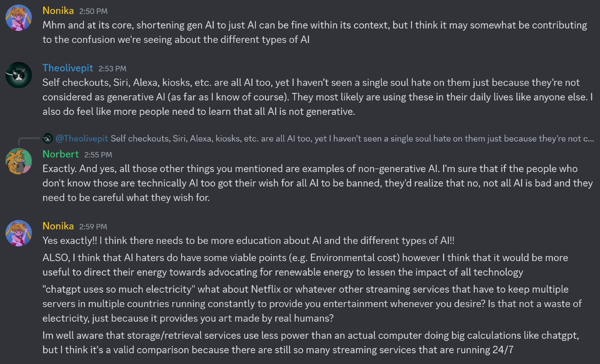Click the @Theolivepit mention in the reply preview

click(x=82, y=139)
